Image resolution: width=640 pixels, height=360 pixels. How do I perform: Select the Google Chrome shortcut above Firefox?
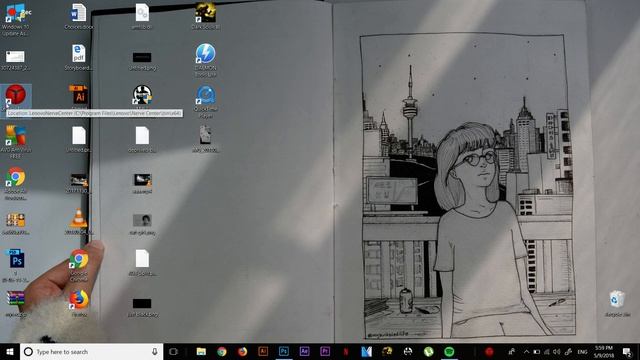point(79,265)
